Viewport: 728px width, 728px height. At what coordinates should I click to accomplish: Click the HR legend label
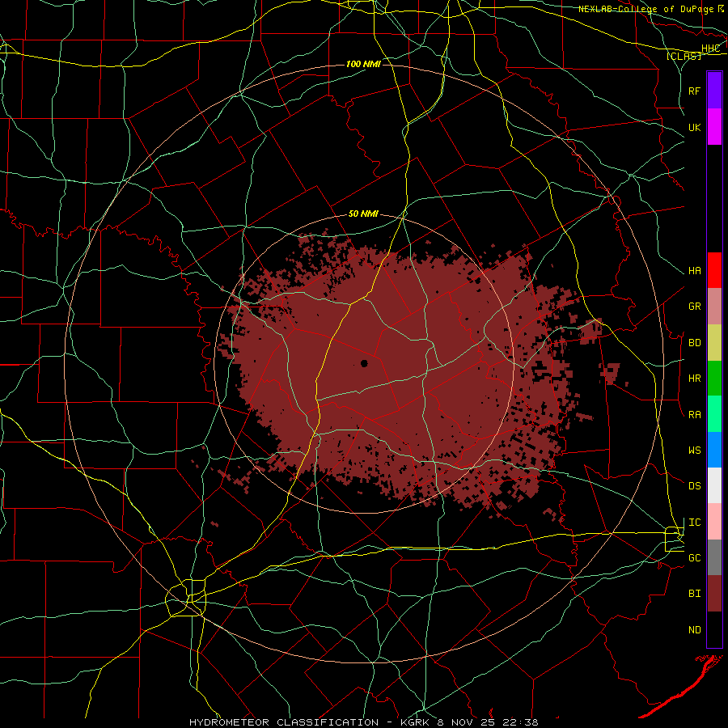[695, 379]
